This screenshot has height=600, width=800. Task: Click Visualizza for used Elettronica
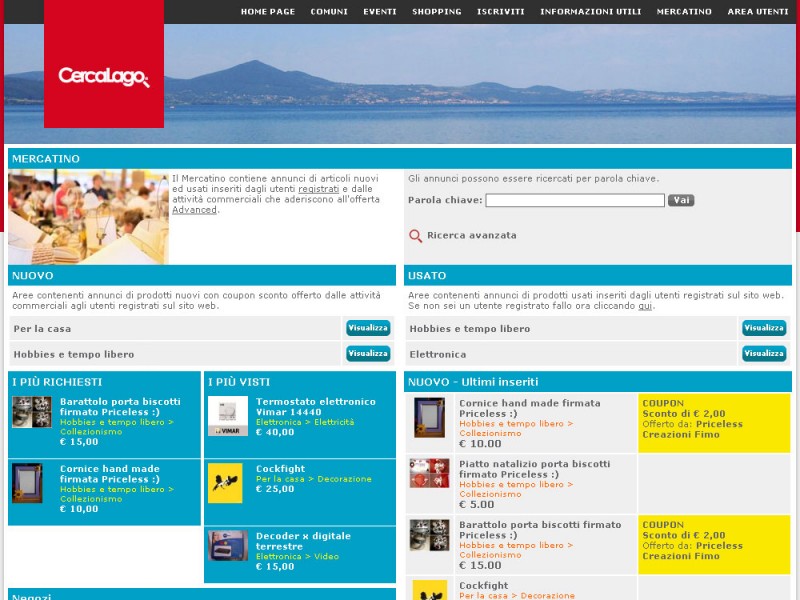point(764,354)
